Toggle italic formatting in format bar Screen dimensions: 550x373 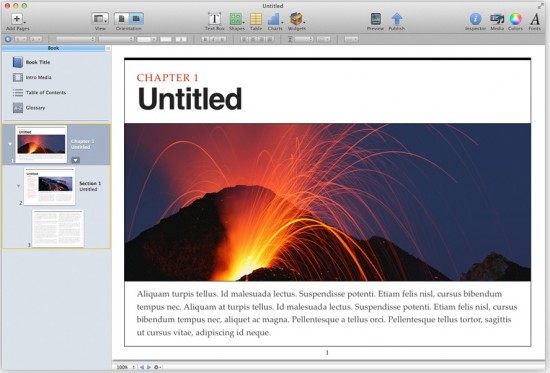coord(214,39)
